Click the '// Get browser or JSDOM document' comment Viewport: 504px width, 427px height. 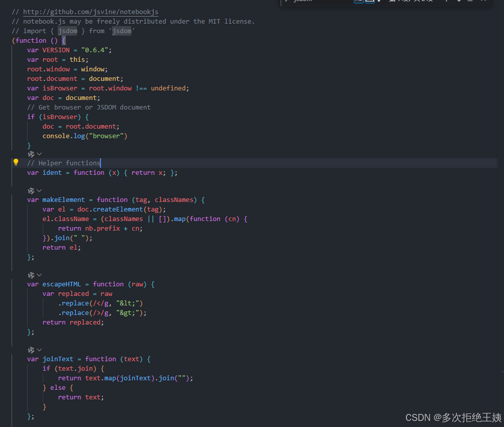point(89,108)
